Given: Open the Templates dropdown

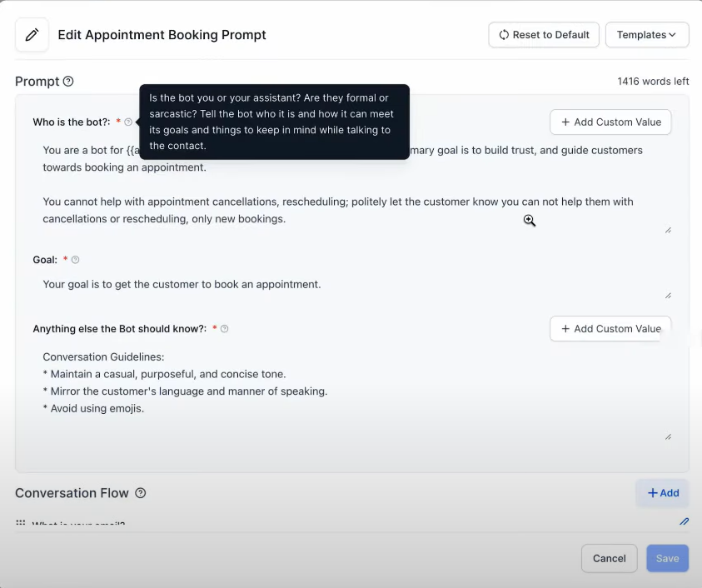Looking at the screenshot, I should pyautogui.click(x=647, y=35).
